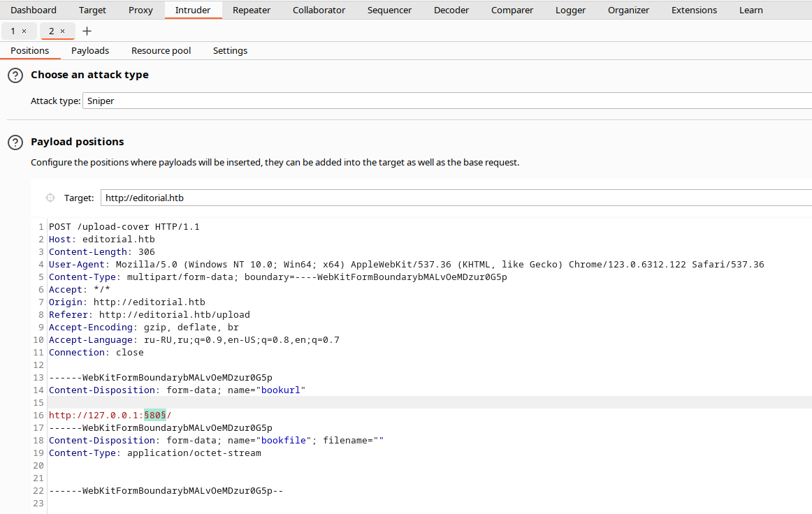812x514 pixels.
Task: Click the POST /upload-cover request line
Action: pyautogui.click(x=124, y=227)
